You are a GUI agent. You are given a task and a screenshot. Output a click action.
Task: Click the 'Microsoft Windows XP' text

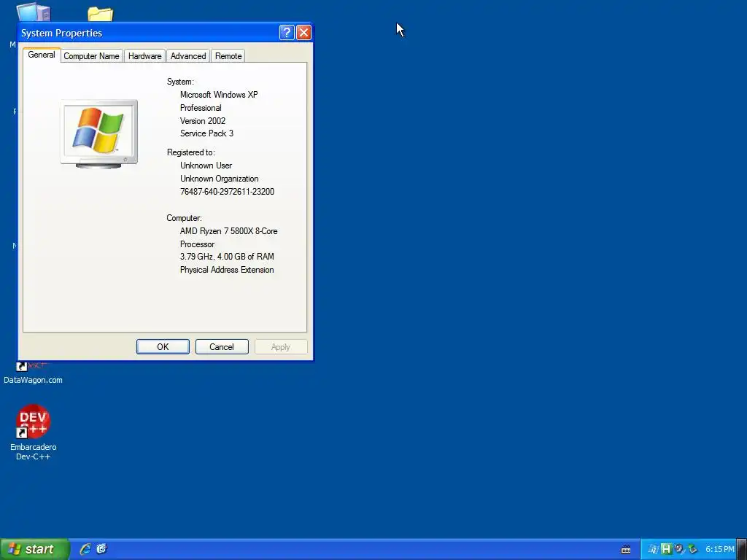tap(219, 95)
